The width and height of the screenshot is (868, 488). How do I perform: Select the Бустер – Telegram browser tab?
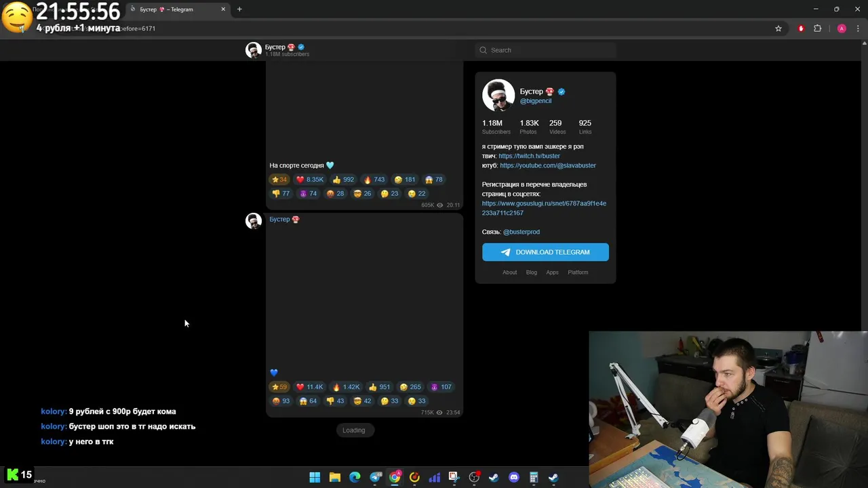pos(178,9)
